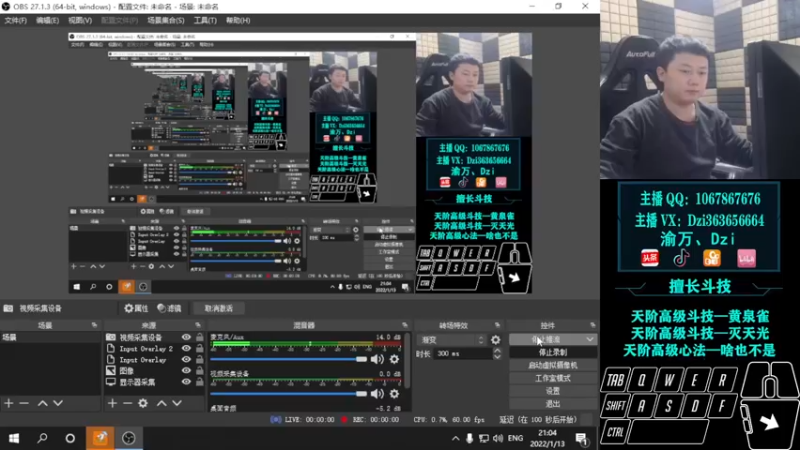Hide the 图像 source
Viewport: 800px width, 450px height.
[x=186, y=370]
